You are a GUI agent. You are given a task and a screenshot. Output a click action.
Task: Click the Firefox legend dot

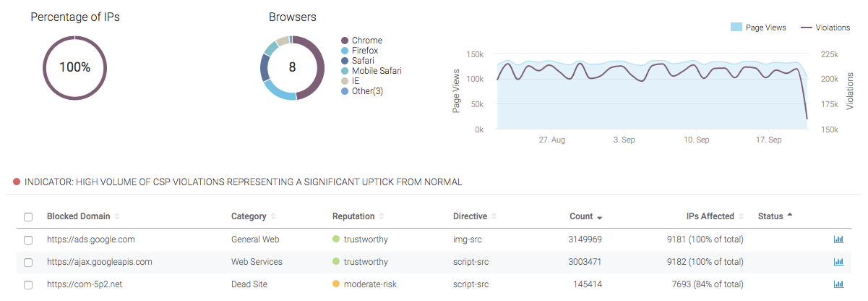[345, 51]
